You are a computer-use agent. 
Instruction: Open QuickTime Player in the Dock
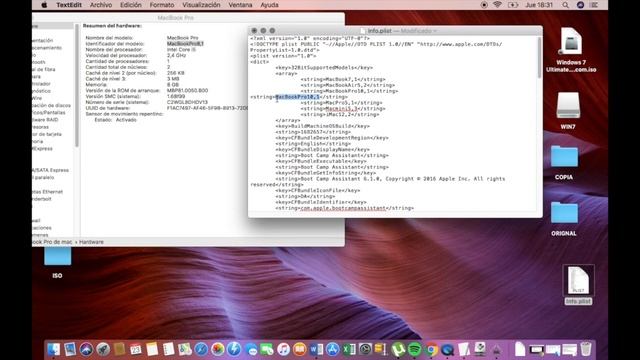coord(447,349)
